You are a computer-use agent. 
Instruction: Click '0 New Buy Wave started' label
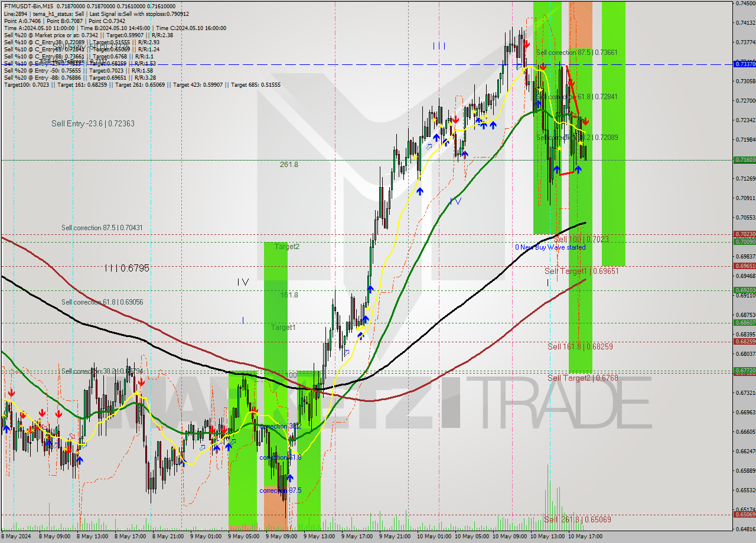[550, 247]
